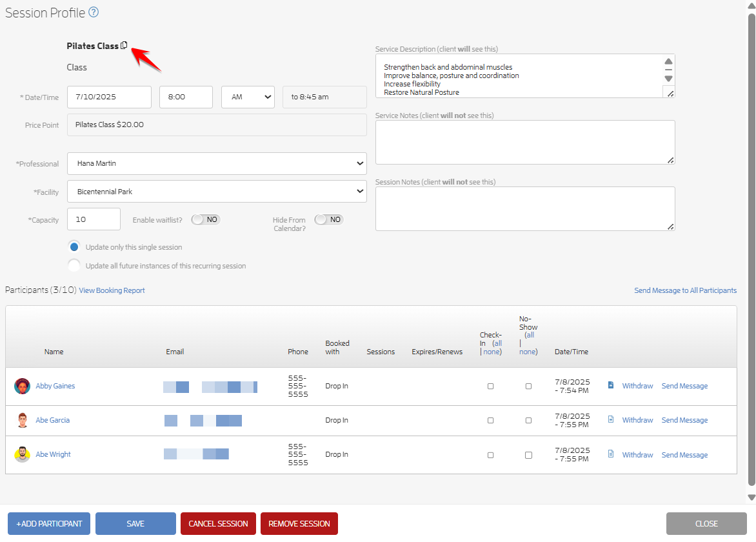
Task: Click the page vertical scrollbar
Action: coord(751,251)
